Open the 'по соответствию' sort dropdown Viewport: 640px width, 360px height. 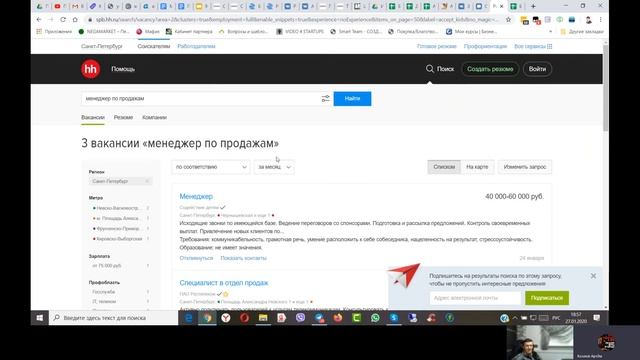click(x=211, y=167)
